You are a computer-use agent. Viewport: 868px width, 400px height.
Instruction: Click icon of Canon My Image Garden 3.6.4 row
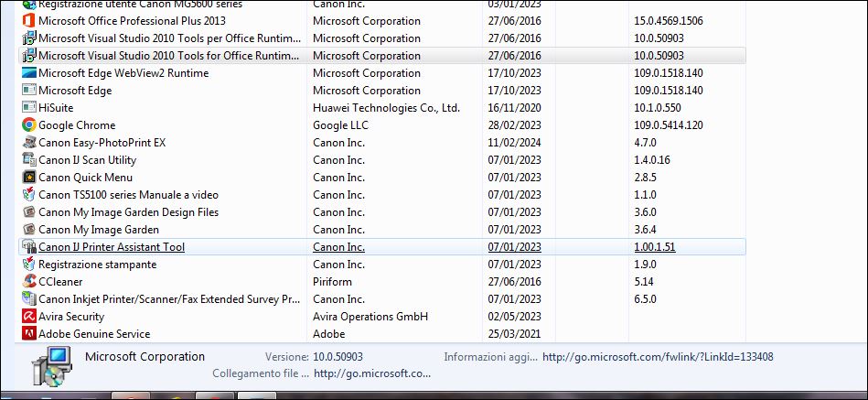pyautogui.click(x=28, y=230)
